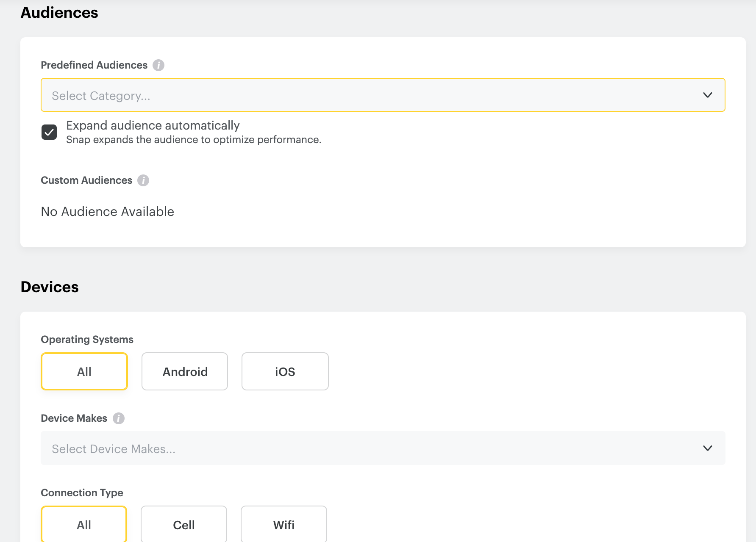Viewport: 756px width, 542px height.
Task: Select iOS operating system
Action: (x=285, y=371)
